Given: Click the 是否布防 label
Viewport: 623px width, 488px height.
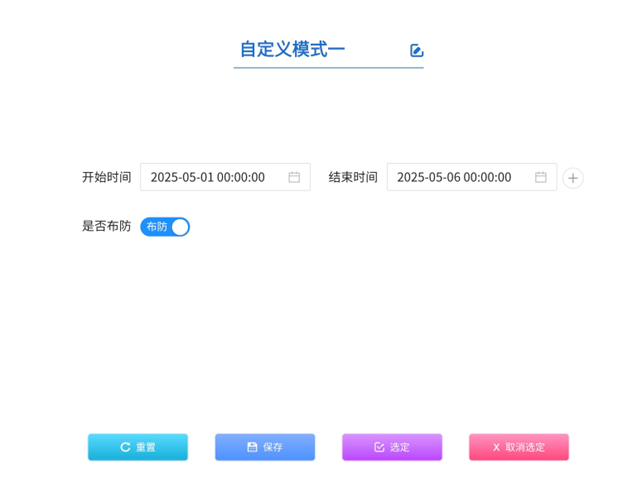Looking at the screenshot, I should pyautogui.click(x=106, y=226).
